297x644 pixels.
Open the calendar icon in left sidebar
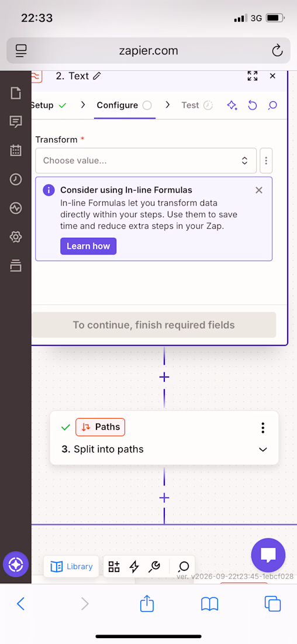pyautogui.click(x=16, y=150)
